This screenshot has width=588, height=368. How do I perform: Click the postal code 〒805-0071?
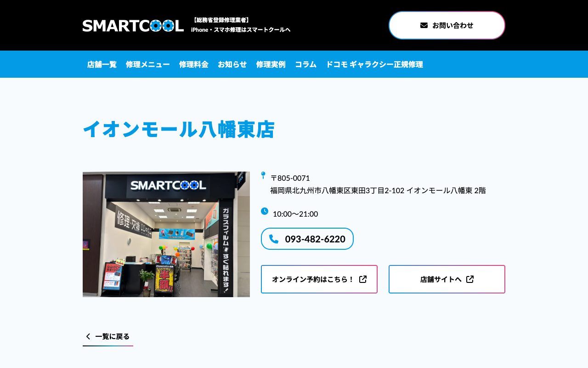[x=290, y=178]
